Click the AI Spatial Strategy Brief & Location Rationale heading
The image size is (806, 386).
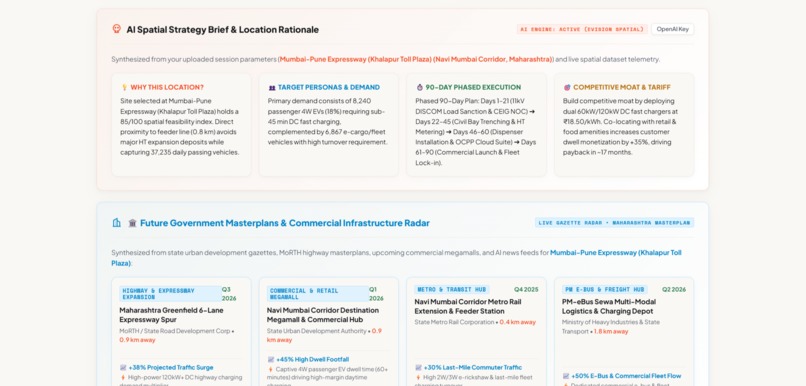point(223,29)
